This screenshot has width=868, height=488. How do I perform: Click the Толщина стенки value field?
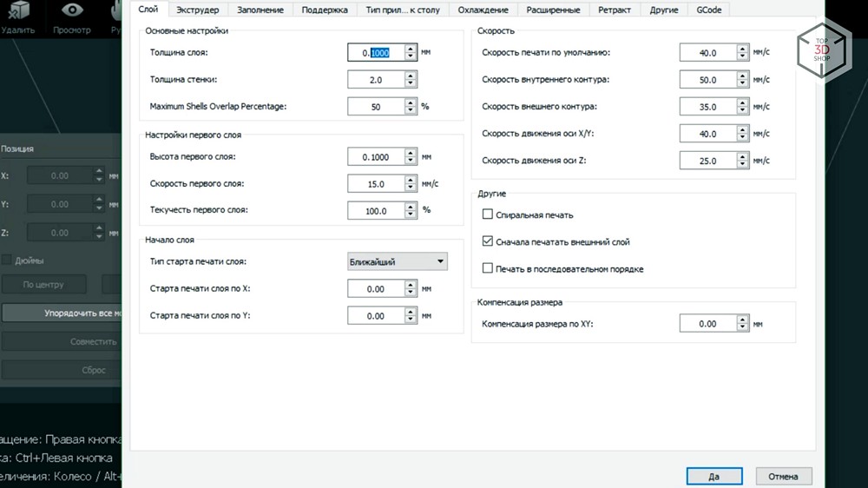tap(376, 80)
